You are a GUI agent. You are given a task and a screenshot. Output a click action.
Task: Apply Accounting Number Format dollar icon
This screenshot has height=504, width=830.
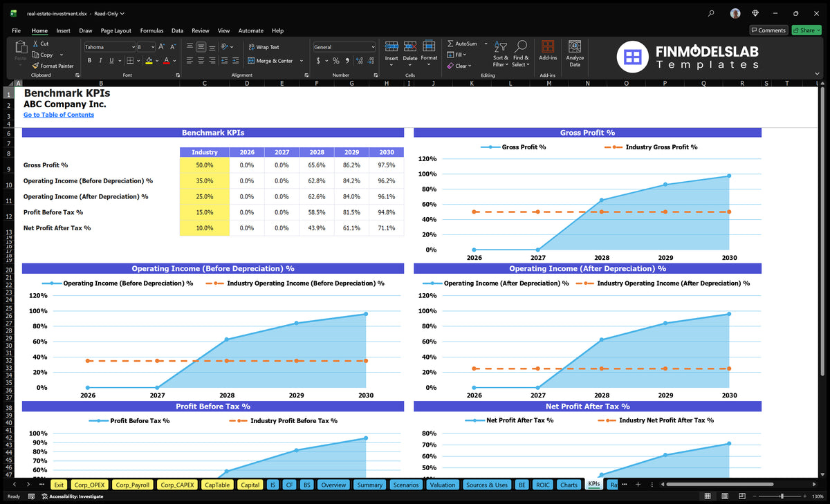318,61
